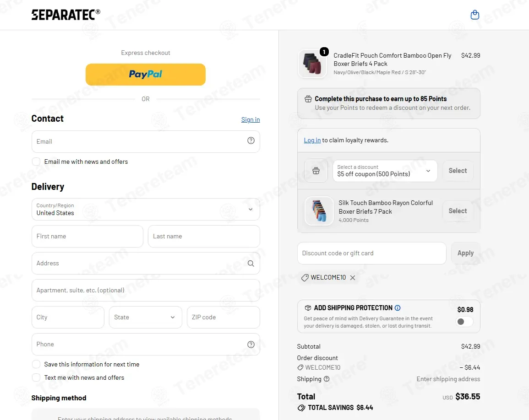Click the shipping protection info icon

398,308
